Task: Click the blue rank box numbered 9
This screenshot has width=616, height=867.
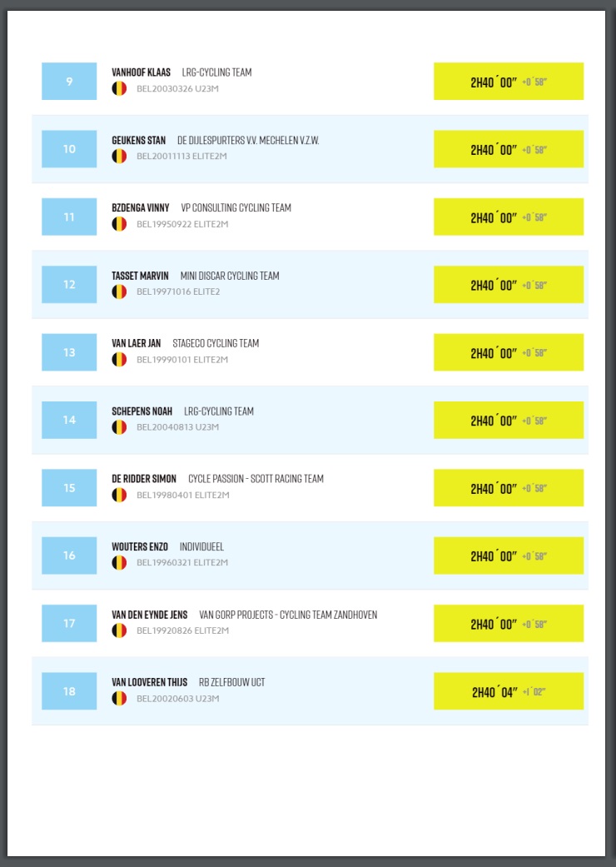Action: pos(69,82)
